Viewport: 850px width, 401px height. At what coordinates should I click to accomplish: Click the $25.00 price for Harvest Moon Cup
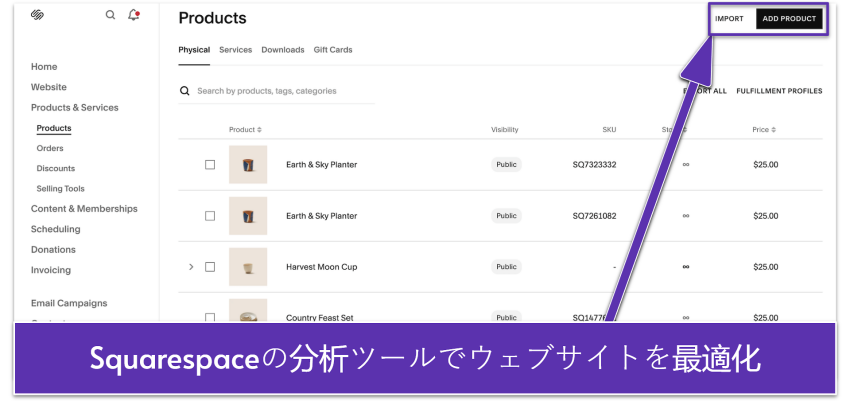coord(765,267)
